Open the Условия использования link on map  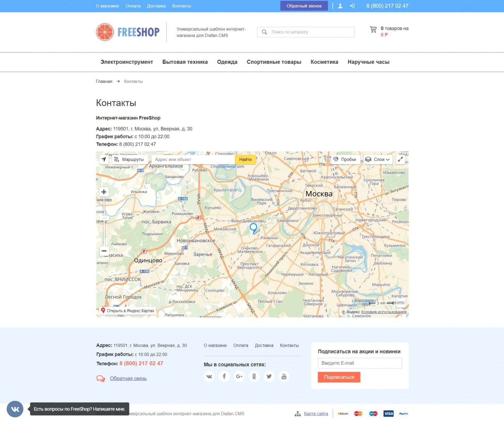point(384,312)
